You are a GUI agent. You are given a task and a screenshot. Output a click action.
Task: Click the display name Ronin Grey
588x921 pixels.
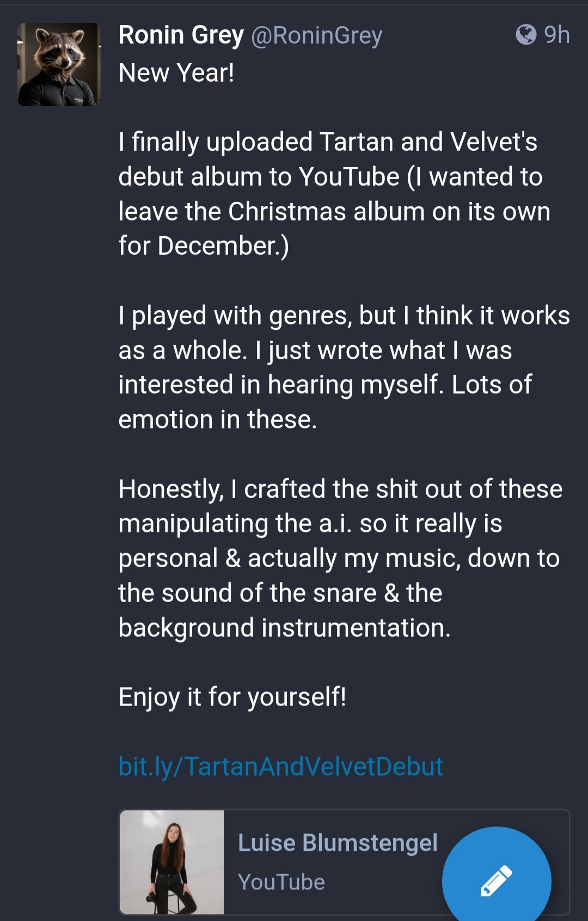(181, 35)
